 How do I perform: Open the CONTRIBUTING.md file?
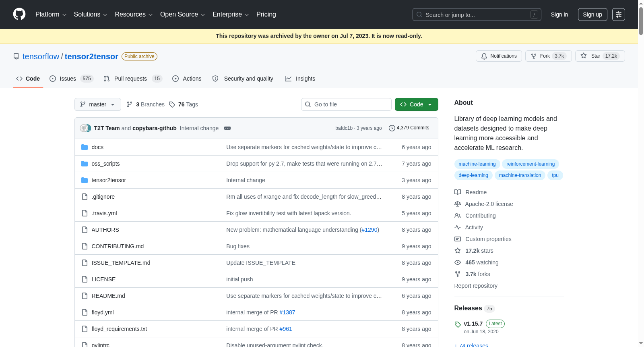pos(118,246)
